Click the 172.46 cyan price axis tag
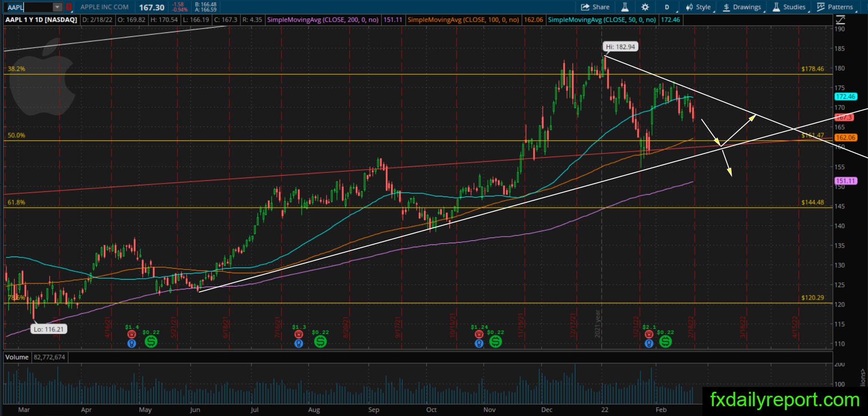This screenshot has width=868, height=416. click(x=845, y=97)
